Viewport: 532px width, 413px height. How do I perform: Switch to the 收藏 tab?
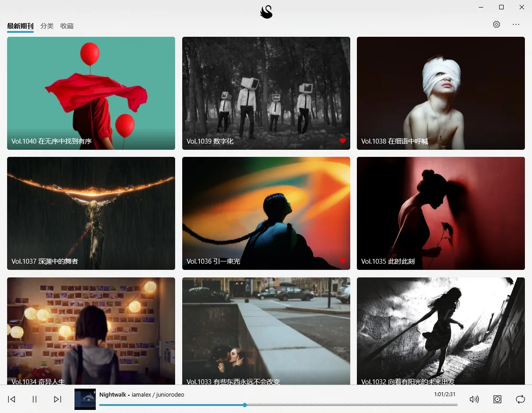tap(67, 26)
